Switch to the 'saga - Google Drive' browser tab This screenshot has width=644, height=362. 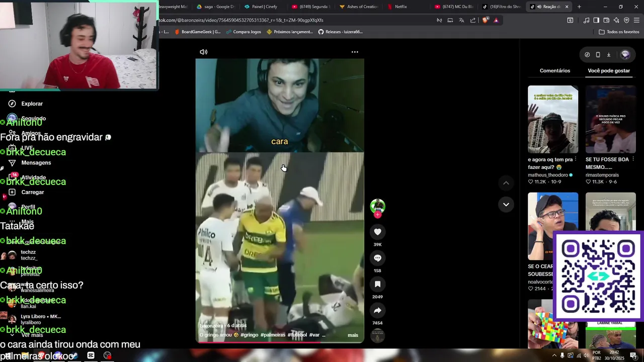[216, 7]
